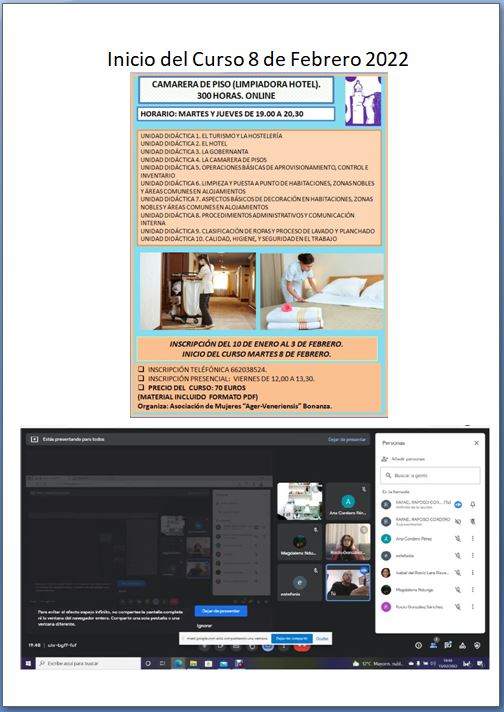Select the highlighted self-view tile labeled Tú
Viewport: 504px width, 712px height.
click(348, 583)
